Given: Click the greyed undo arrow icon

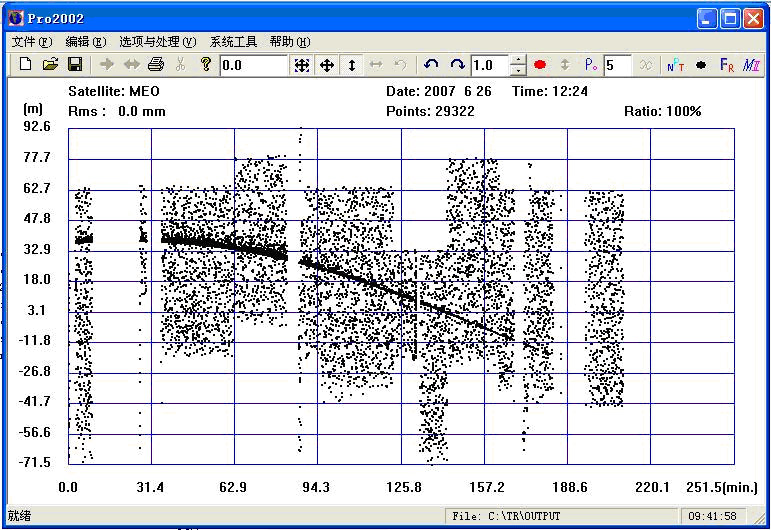Looking at the screenshot, I should pyautogui.click(x=401, y=65).
